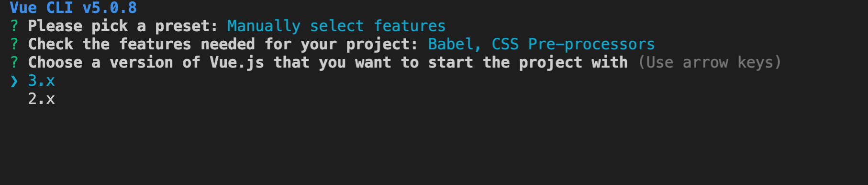Click the question mark before 'Choose a version'

[x=14, y=62]
